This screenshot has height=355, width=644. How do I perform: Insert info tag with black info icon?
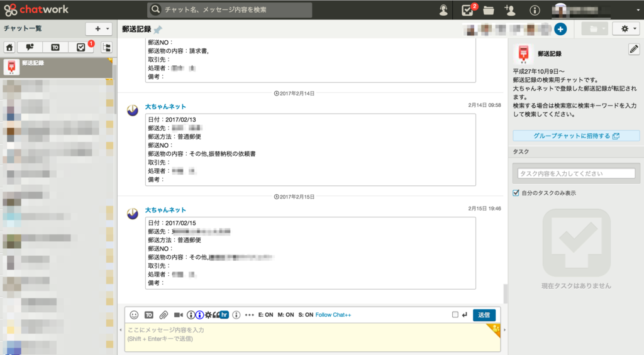[x=191, y=315]
